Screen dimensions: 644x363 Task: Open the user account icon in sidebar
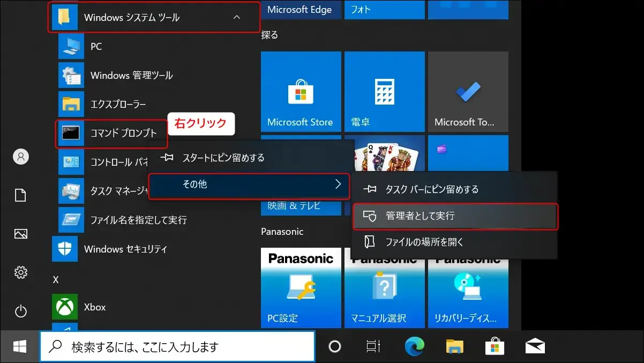click(x=21, y=157)
